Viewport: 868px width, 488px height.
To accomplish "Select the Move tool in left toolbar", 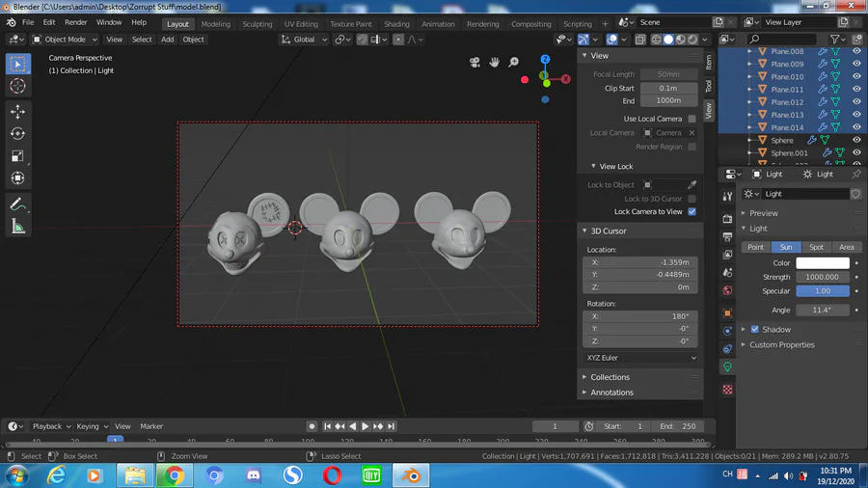I will [x=17, y=112].
